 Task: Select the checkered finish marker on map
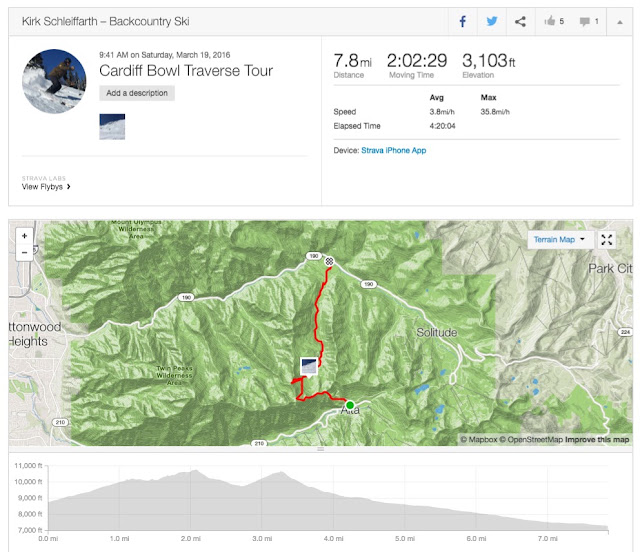(x=329, y=261)
